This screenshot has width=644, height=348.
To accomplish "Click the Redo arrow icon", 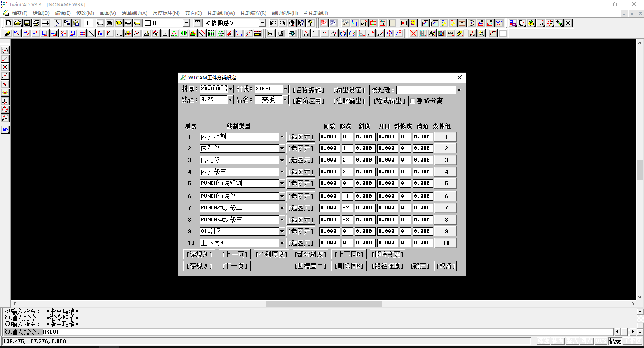I will pyautogui.click(x=283, y=23).
